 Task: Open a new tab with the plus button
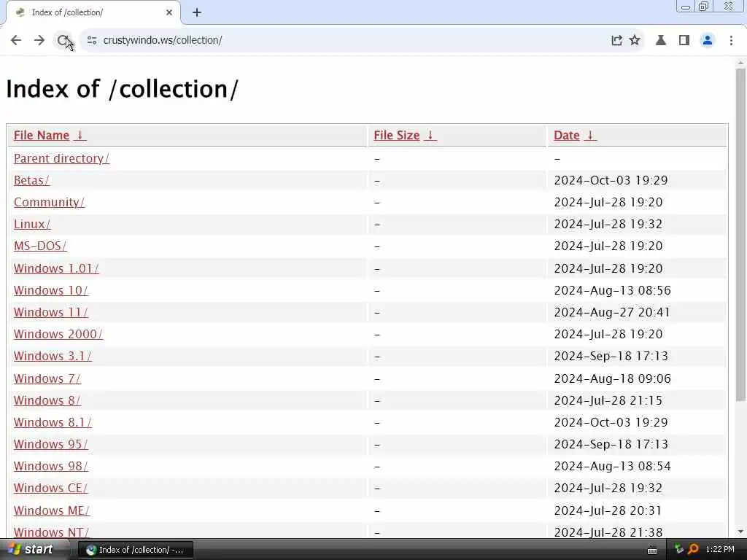pyautogui.click(x=197, y=12)
